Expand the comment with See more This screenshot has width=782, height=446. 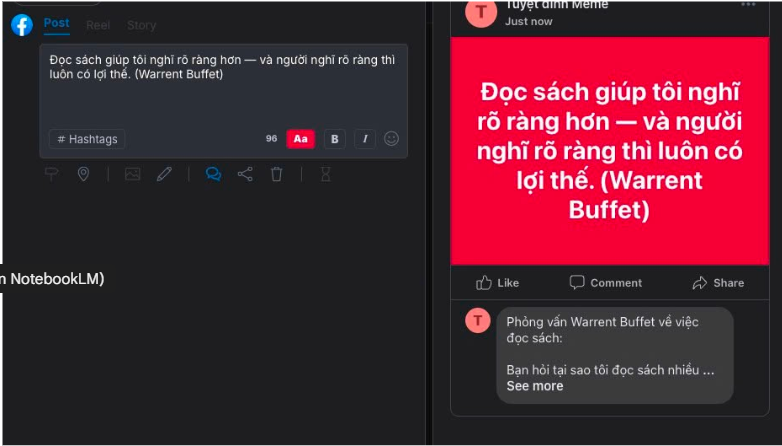click(535, 386)
